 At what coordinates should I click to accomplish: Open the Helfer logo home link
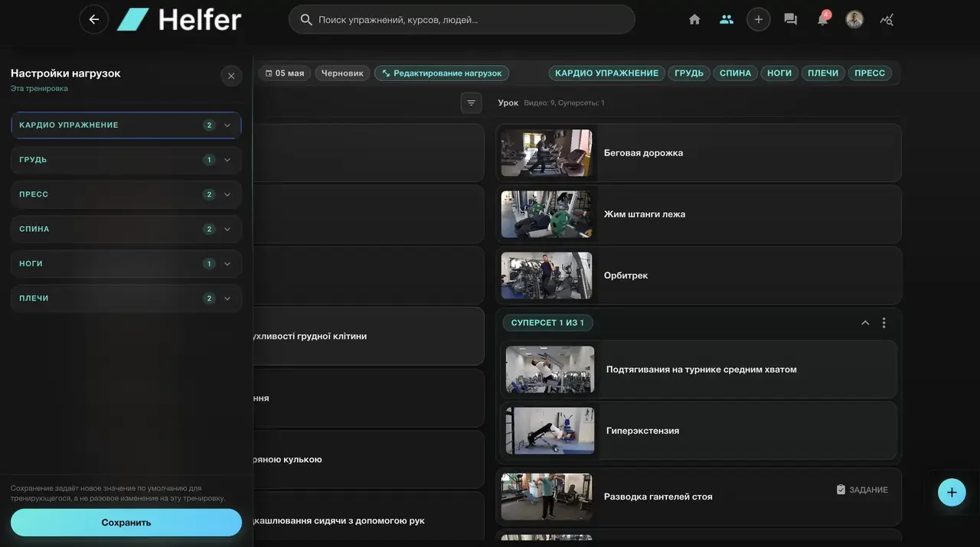(x=179, y=20)
